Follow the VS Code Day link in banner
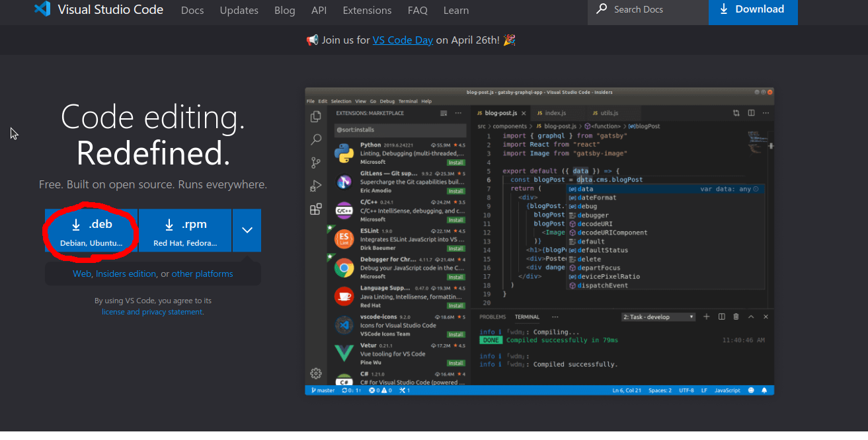The width and height of the screenshot is (868, 440). (x=403, y=40)
